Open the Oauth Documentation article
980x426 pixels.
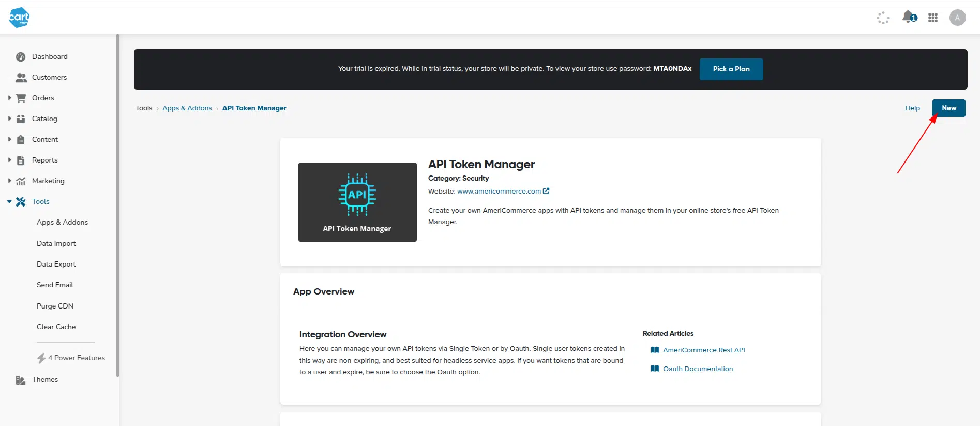pyautogui.click(x=698, y=369)
